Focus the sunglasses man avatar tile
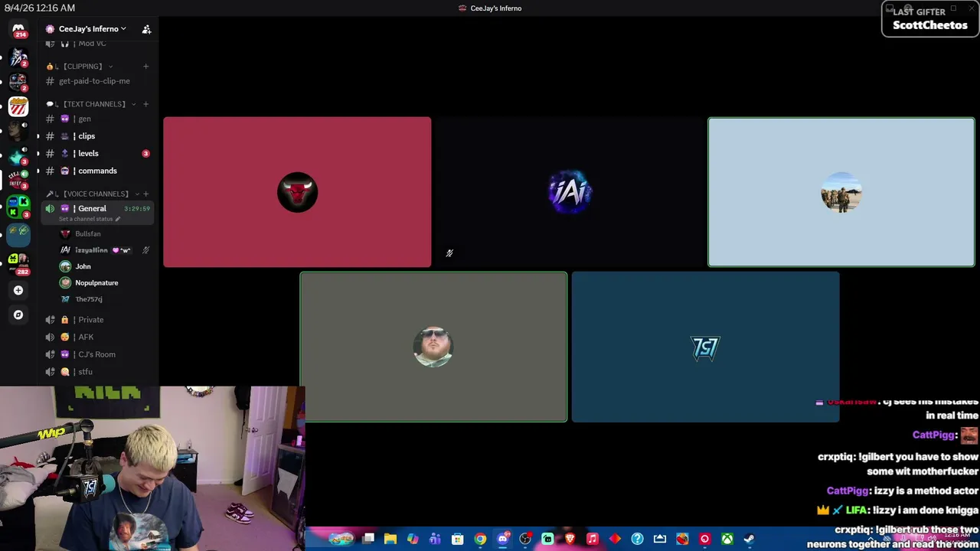Image resolution: width=980 pixels, height=551 pixels. [433, 347]
